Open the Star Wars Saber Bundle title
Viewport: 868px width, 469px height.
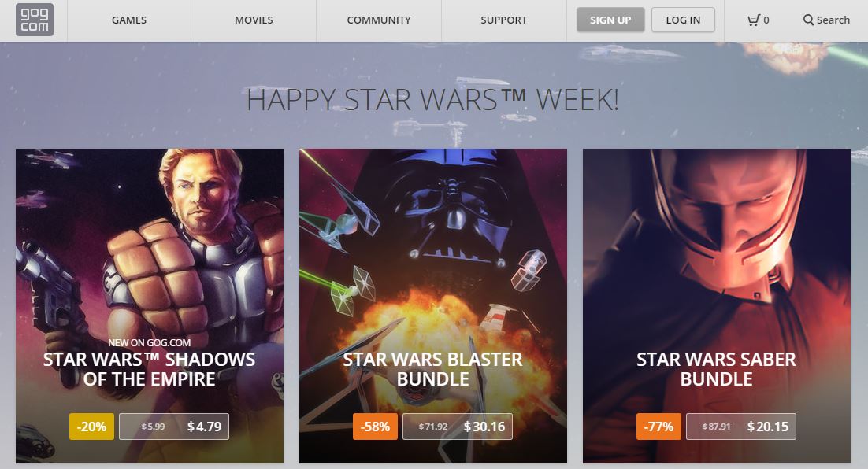tap(716, 369)
